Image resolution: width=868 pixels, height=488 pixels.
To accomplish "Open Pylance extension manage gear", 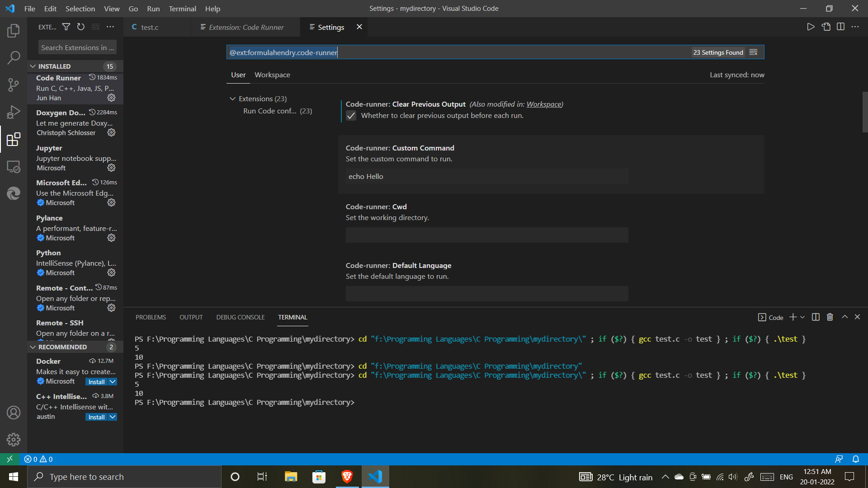I will click(111, 238).
